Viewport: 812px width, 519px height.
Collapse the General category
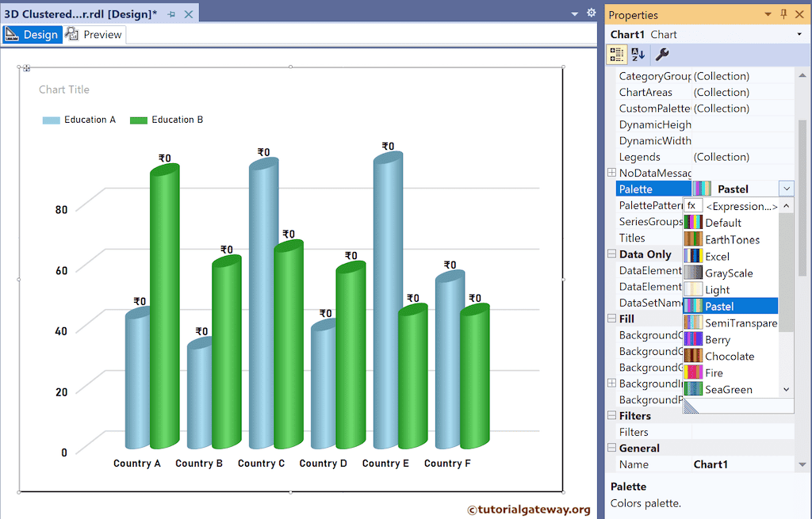611,448
